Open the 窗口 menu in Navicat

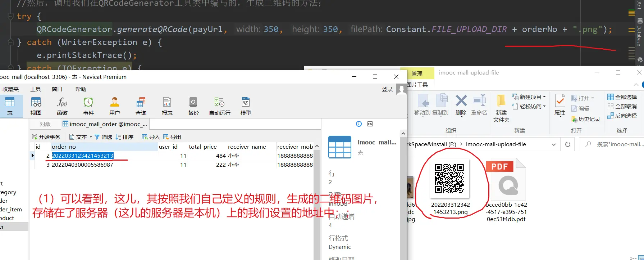57,89
